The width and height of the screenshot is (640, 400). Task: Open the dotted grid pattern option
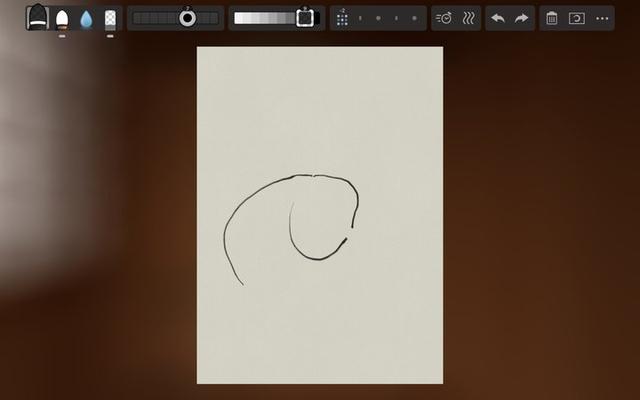342,18
